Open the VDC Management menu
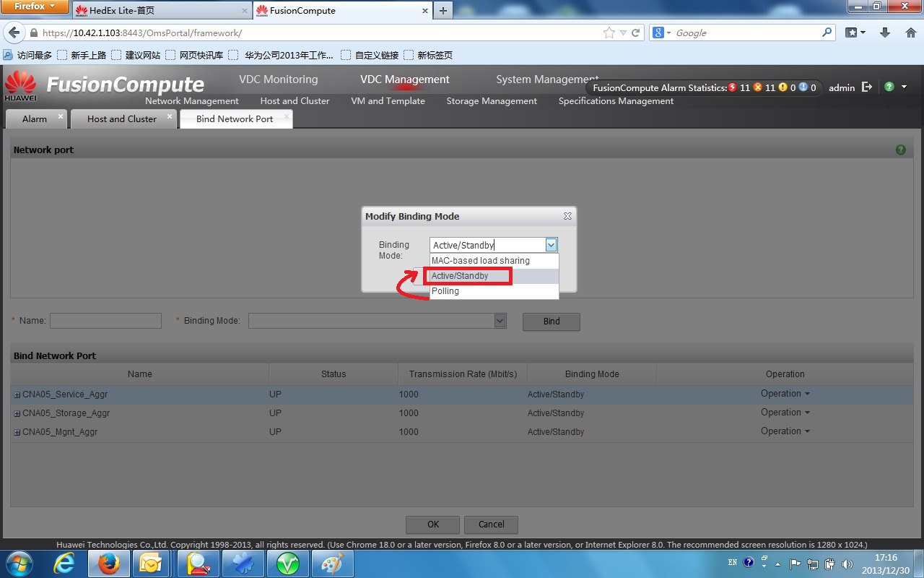 [404, 79]
